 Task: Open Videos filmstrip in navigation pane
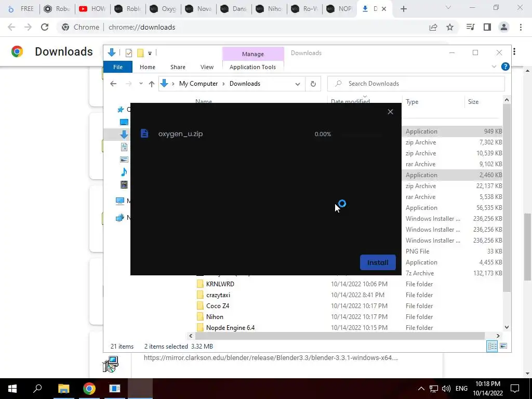tap(124, 184)
